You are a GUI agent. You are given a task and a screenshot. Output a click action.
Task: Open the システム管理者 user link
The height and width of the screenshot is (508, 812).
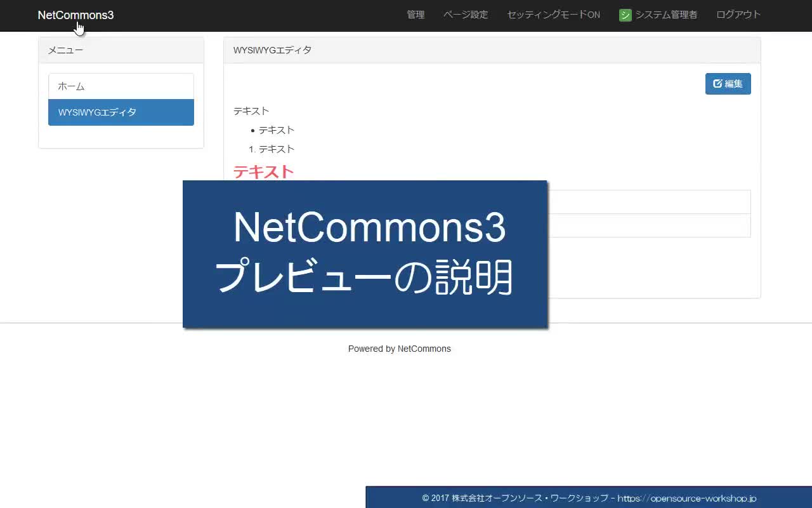point(666,15)
